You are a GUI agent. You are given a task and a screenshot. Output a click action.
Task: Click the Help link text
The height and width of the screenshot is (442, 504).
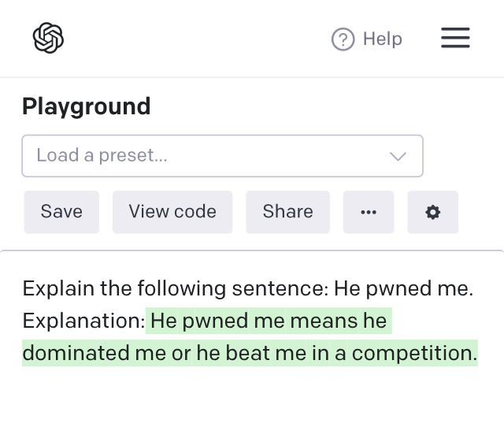pyautogui.click(x=383, y=39)
